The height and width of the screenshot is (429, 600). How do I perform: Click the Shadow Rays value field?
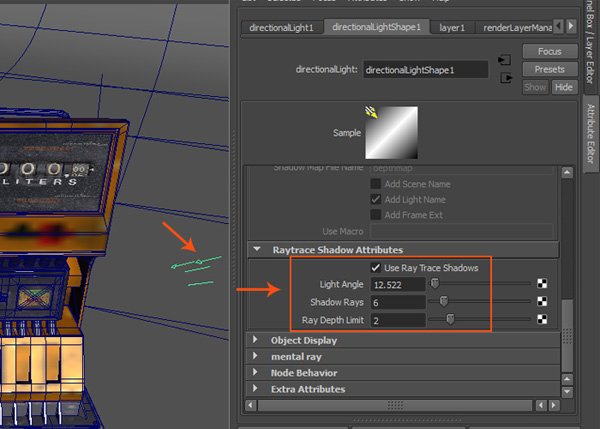pyautogui.click(x=398, y=302)
